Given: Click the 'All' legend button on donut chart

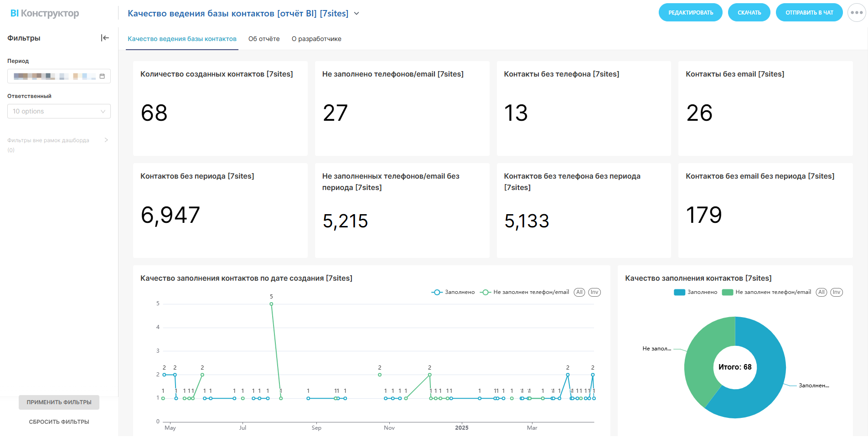Looking at the screenshot, I should (821, 292).
